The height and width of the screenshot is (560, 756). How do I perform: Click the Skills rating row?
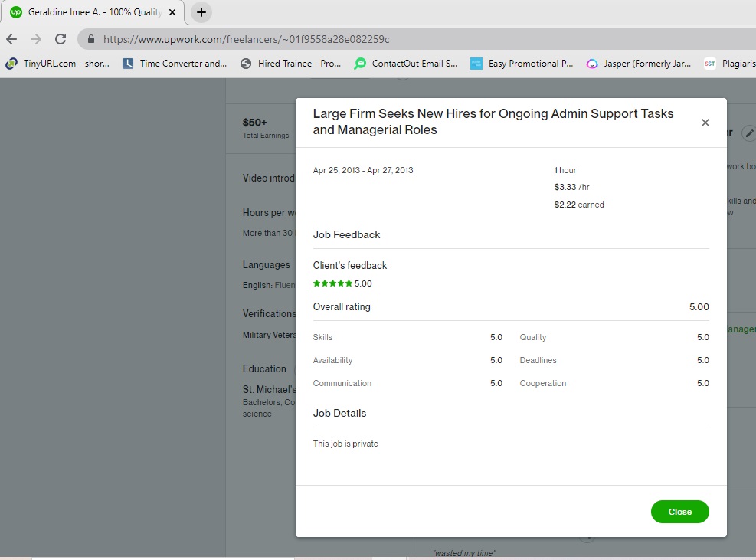tap(407, 337)
